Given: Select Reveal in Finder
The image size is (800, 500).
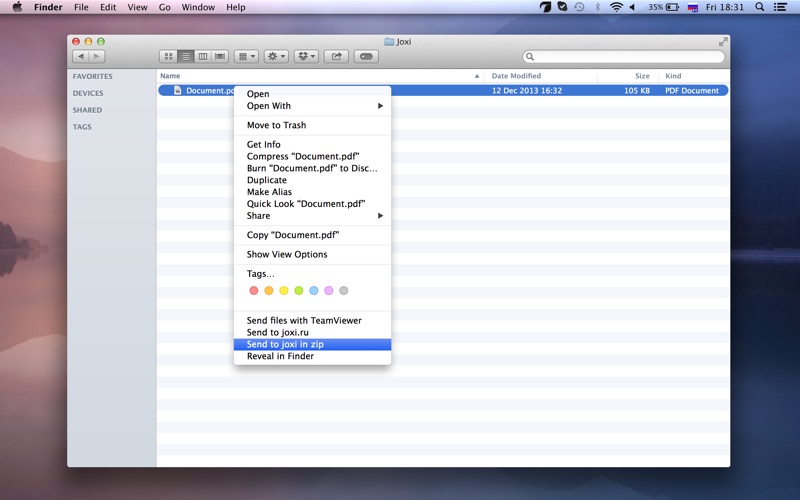Looking at the screenshot, I should pyautogui.click(x=312, y=356).
